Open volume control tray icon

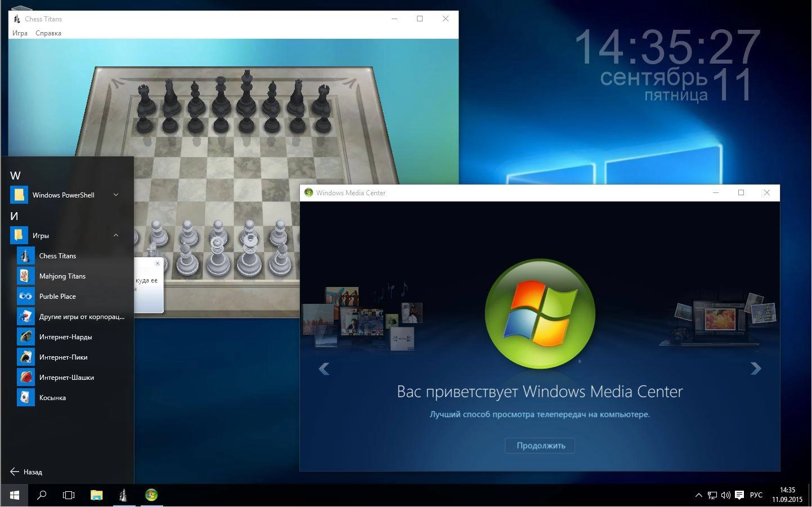726,495
